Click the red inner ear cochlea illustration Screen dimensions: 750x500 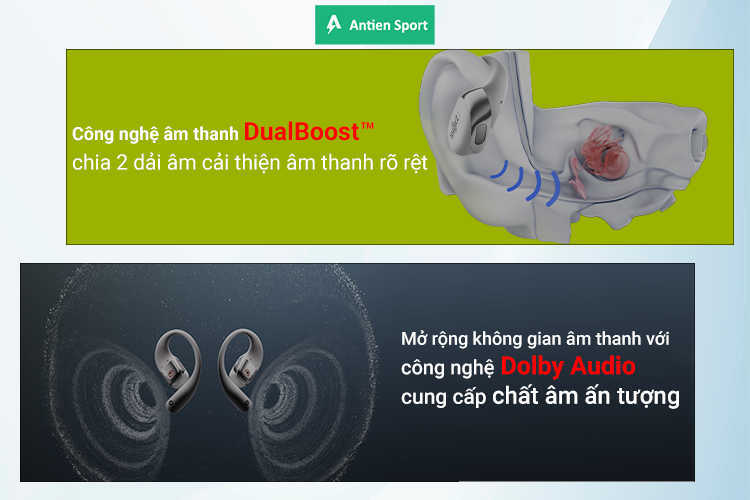598,158
